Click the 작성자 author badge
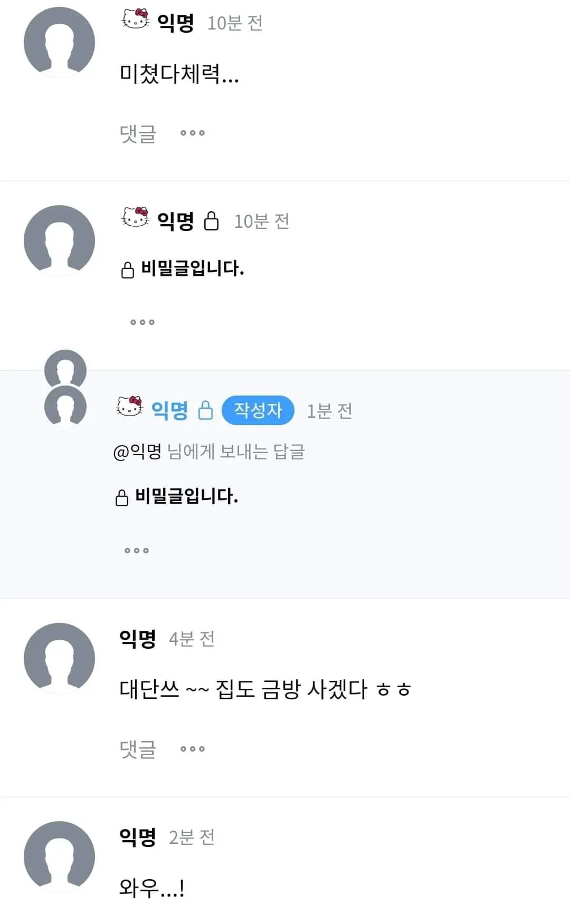Viewport: 570px width, 924px height. [258, 410]
